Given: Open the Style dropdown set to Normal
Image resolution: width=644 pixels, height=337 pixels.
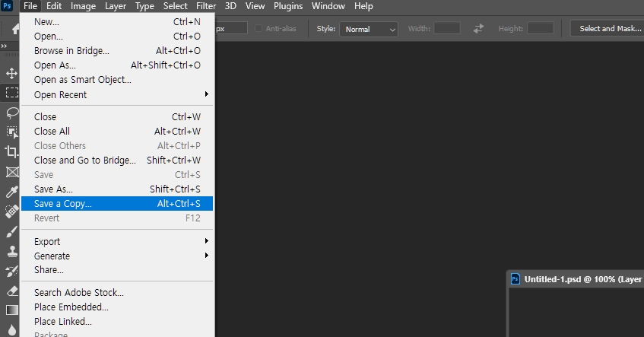Looking at the screenshot, I should (x=369, y=29).
